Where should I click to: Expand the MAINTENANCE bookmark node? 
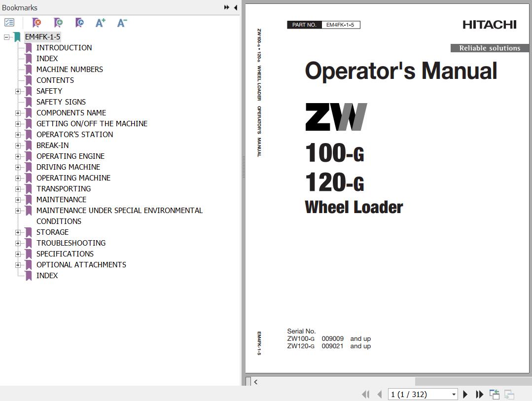click(x=18, y=200)
